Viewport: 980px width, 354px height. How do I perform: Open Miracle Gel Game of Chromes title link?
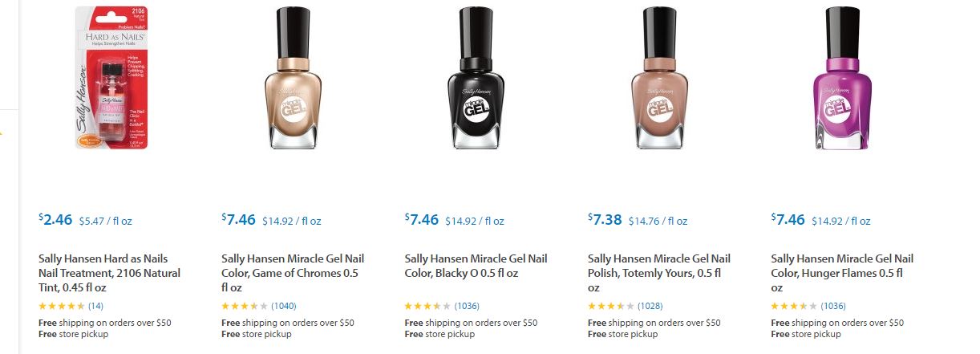coord(292,273)
